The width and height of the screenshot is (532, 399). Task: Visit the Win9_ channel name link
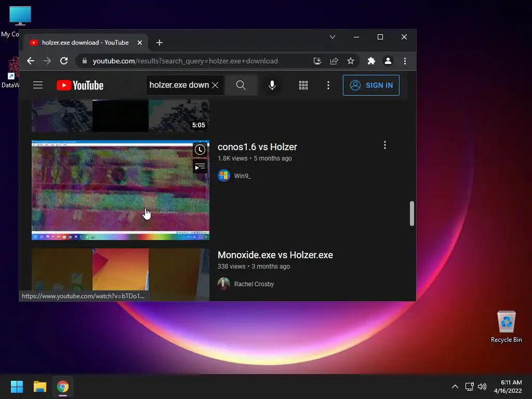243,176
